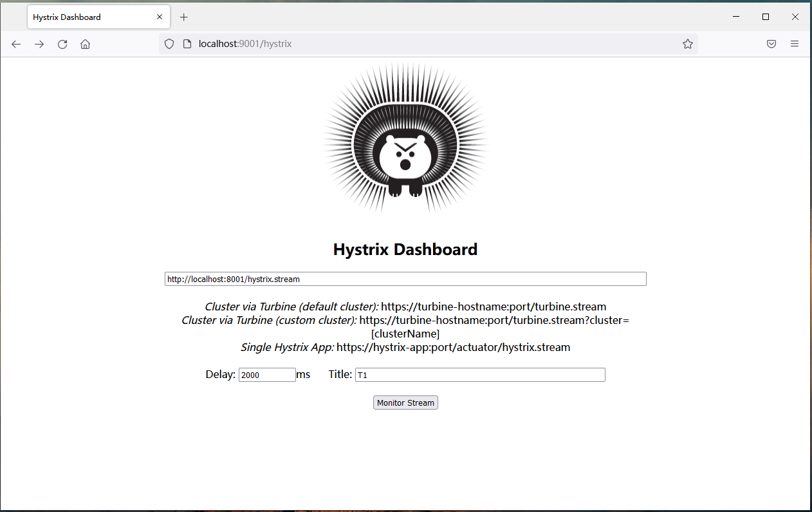Open the browser home page icon

(85, 44)
